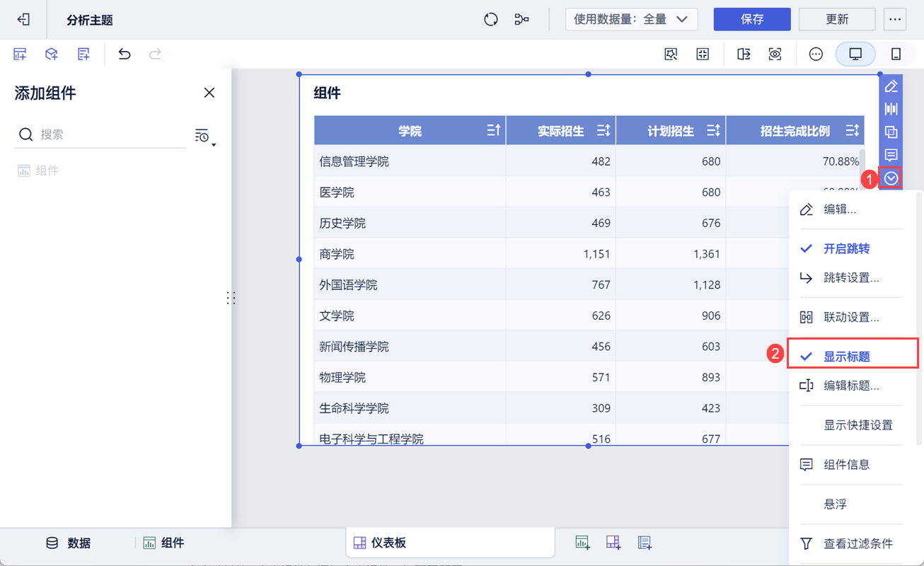This screenshot has height=566, width=924.
Task: Click the fit-to-screen collapse icon
Action: (703, 54)
